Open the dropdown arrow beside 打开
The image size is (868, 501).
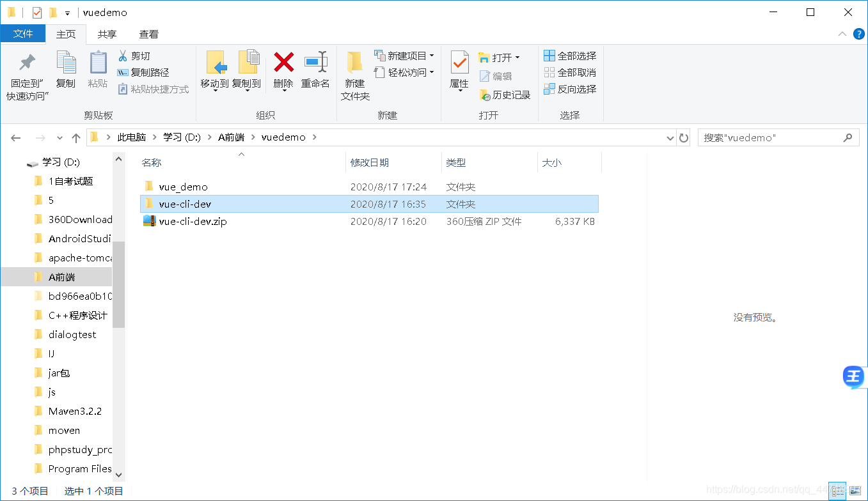pos(517,58)
